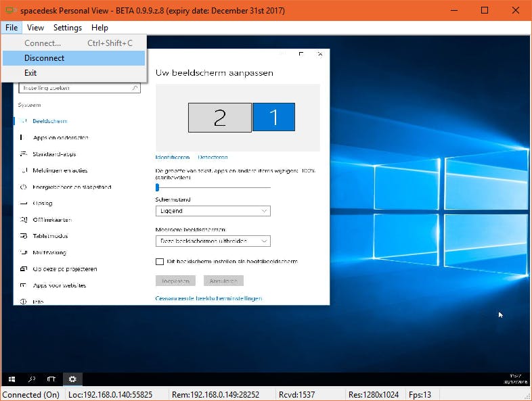The height and width of the screenshot is (401, 532).
Task: Click the remote taskbar search icon
Action: point(32,379)
